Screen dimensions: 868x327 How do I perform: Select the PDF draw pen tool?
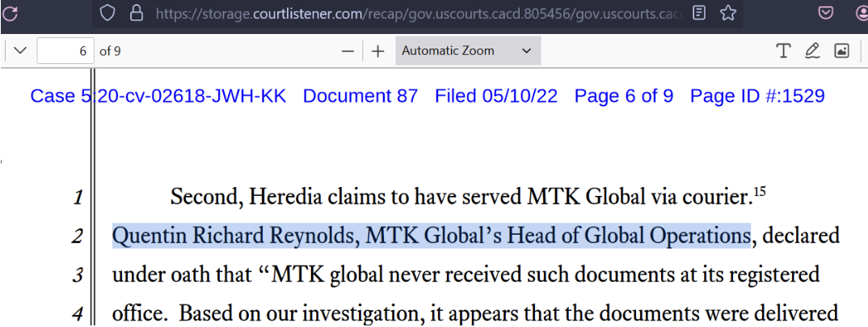(812, 51)
